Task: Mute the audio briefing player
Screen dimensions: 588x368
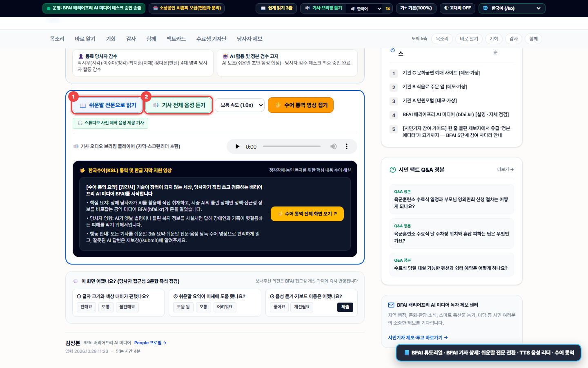Action: click(334, 146)
